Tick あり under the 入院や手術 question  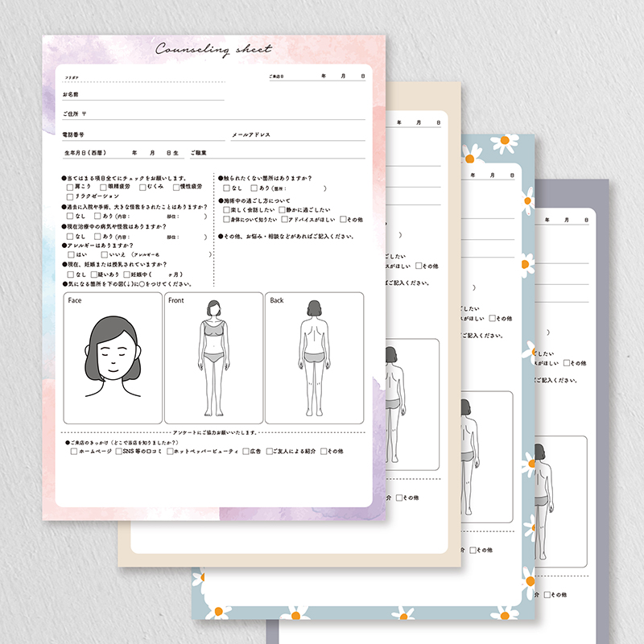(97, 216)
